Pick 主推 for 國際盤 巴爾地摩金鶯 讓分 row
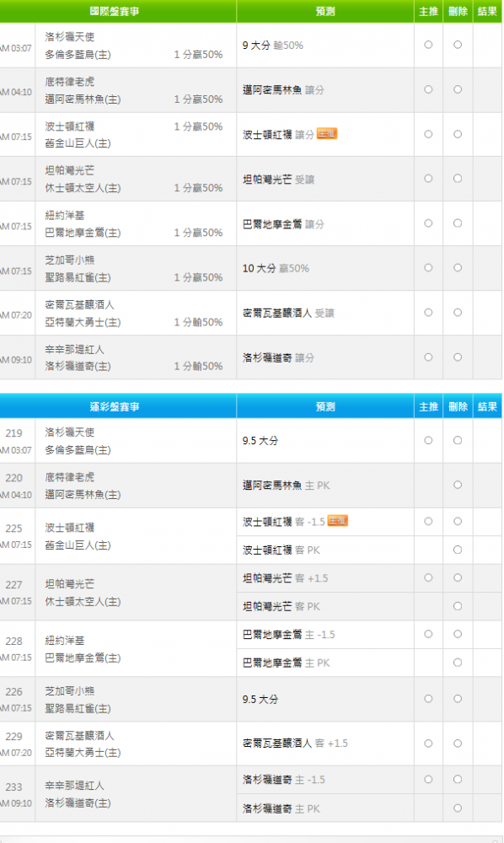Screen dimensions: 504x843 [x=428, y=223]
